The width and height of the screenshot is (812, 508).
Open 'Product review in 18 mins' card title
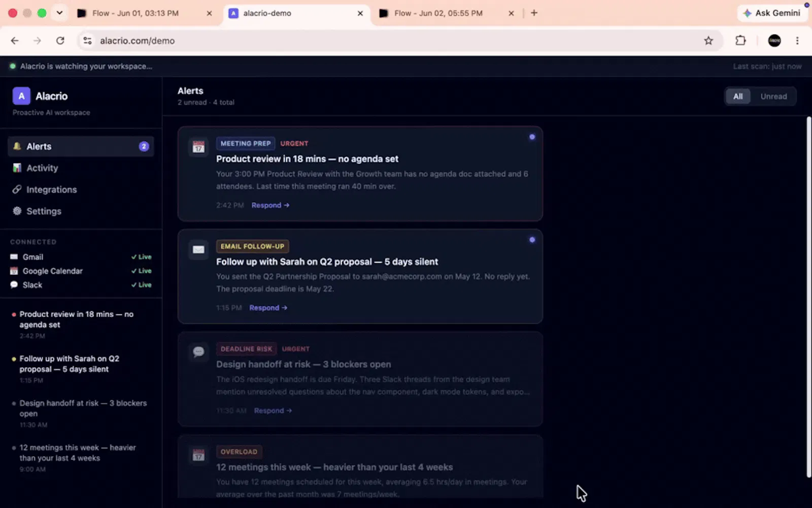tap(307, 159)
